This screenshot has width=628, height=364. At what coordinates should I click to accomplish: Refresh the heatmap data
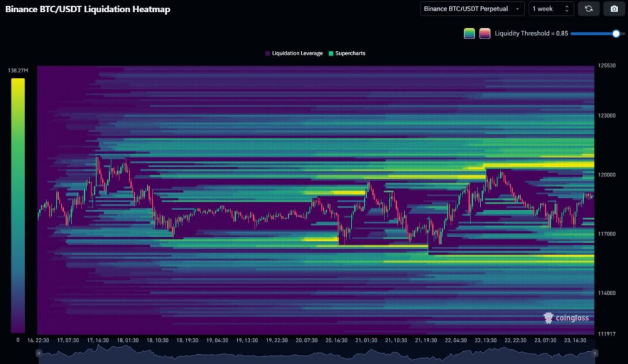click(588, 9)
